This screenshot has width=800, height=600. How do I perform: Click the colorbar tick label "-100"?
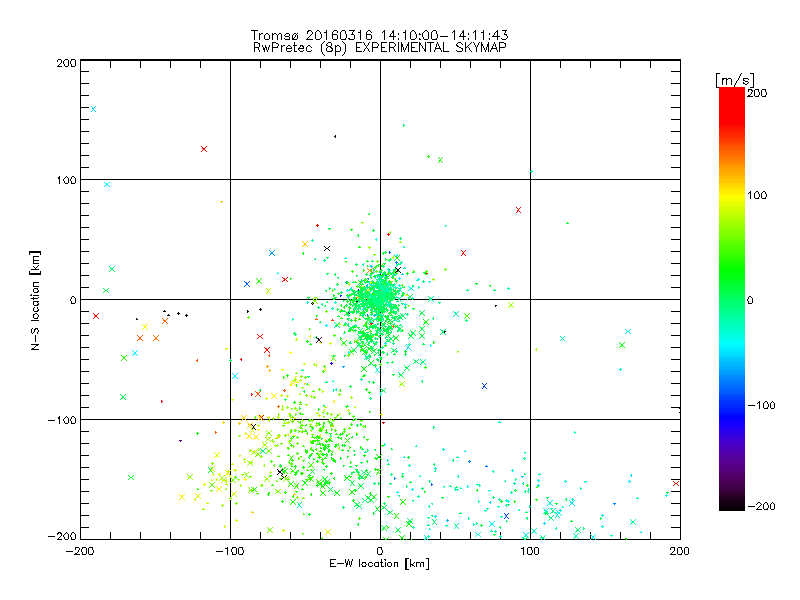(761, 405)
